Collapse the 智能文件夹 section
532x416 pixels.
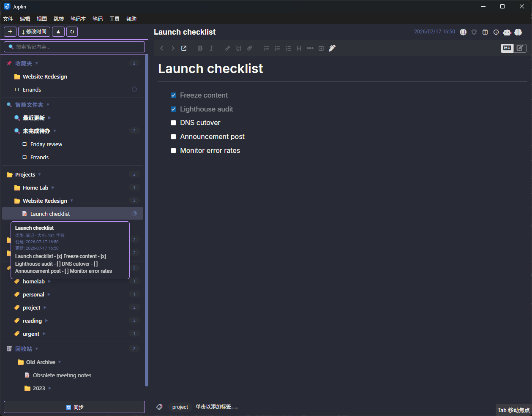click(48, 105)
